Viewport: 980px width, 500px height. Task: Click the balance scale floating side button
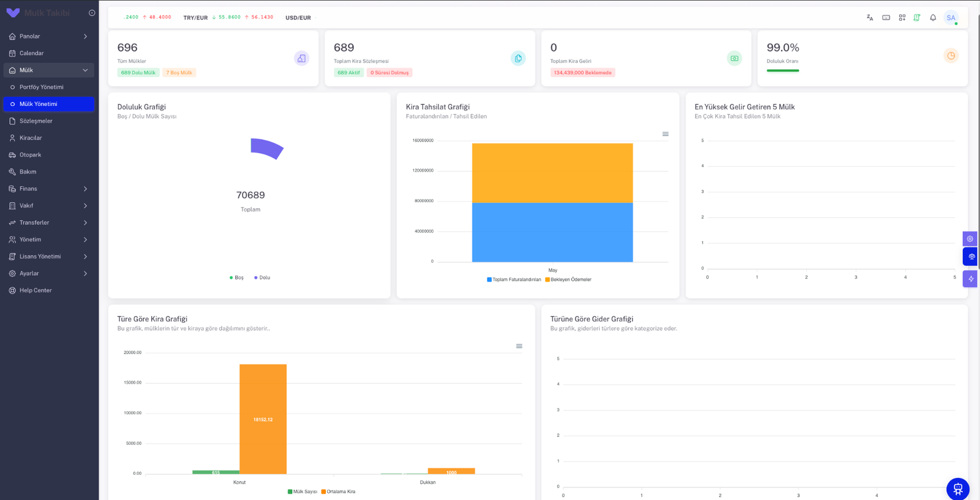point(971,256)
